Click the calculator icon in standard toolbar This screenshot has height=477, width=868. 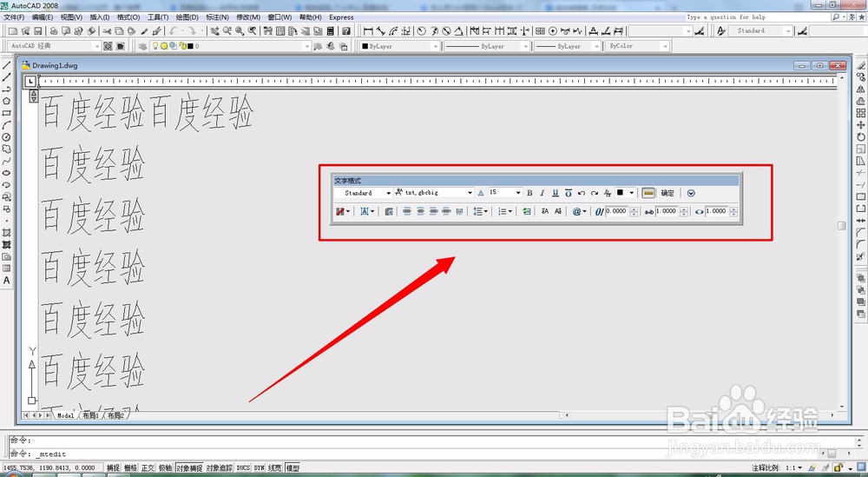[331, 31]
